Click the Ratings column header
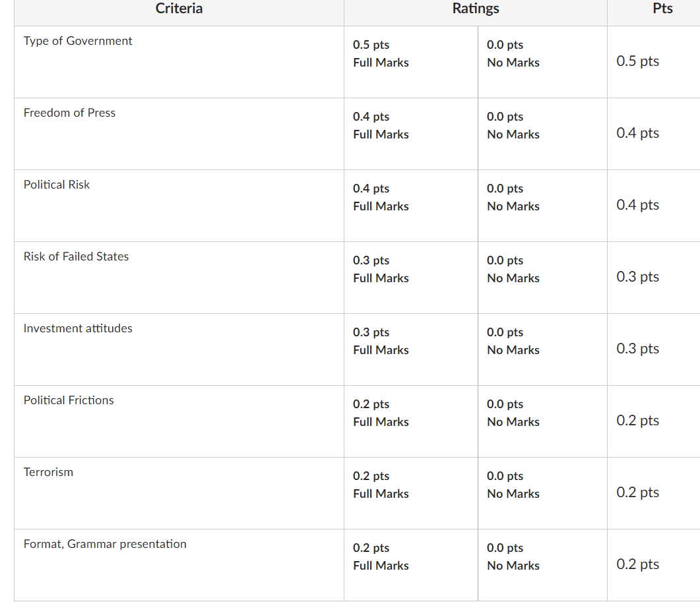This screenshot has width=700, height=602. pyautogui.click(x=476, y=9)
